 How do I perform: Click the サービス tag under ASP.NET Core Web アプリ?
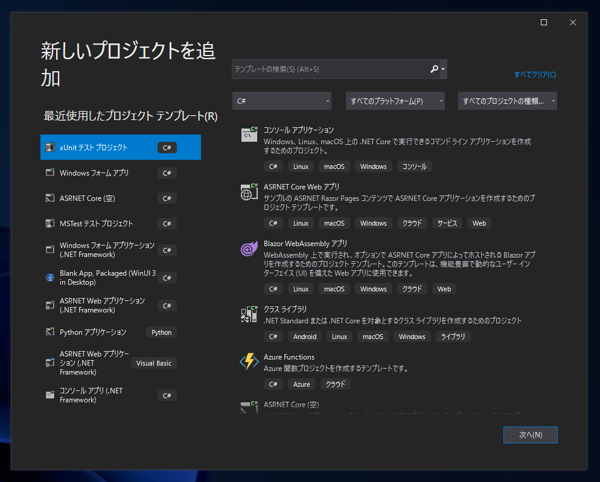447,223
